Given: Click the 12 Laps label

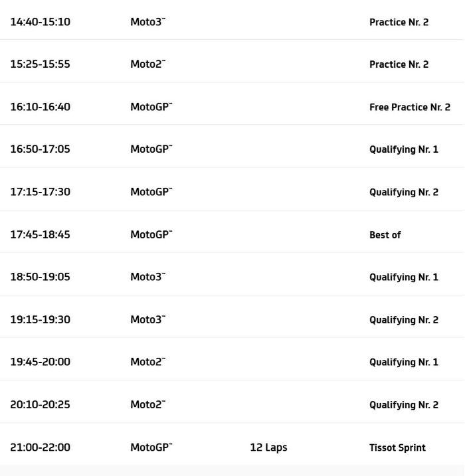Looking at the screenshot, I should click(x=268, y=447).
